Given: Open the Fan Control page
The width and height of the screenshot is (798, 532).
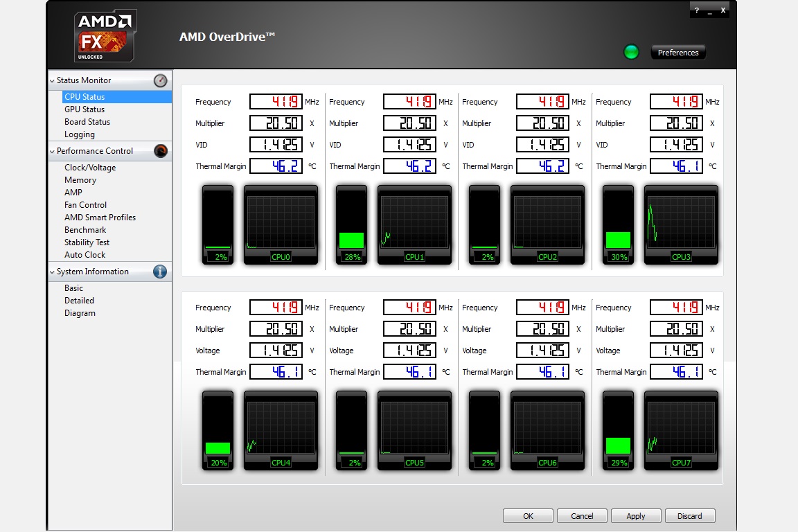Looking at the screenshot, I should point(85,204).
